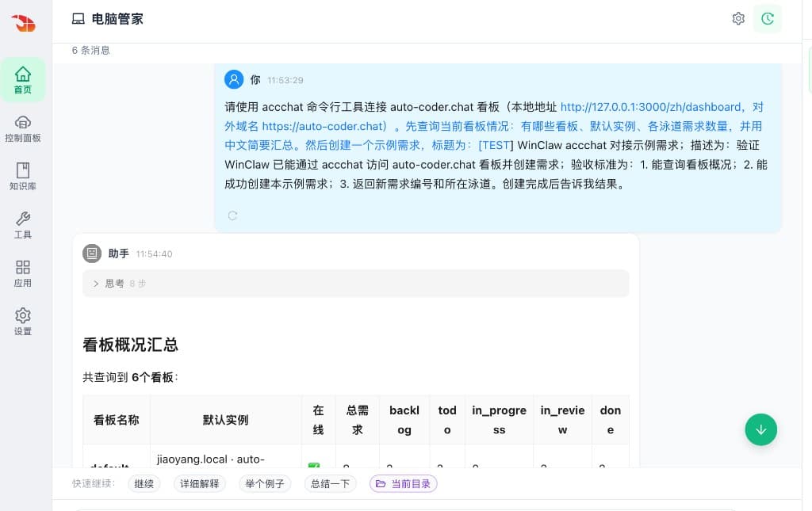812x511 pixels.
Task: Open 控制面板 control panel
Action: click(23, 129)
